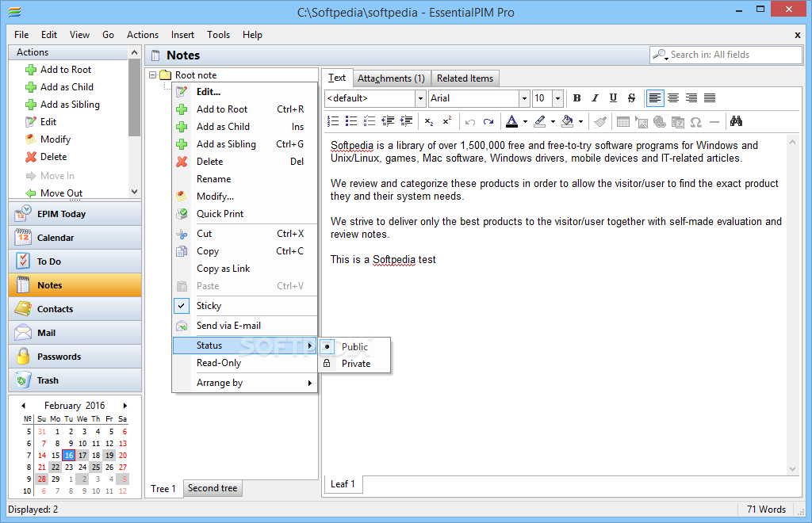
Task: Align text right
Action: coord(691,97)
